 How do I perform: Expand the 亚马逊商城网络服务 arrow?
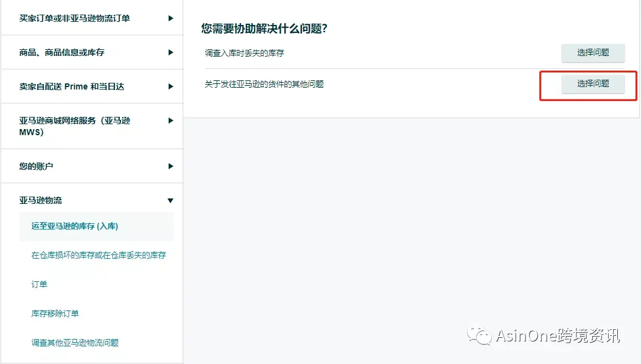point(170,121)
